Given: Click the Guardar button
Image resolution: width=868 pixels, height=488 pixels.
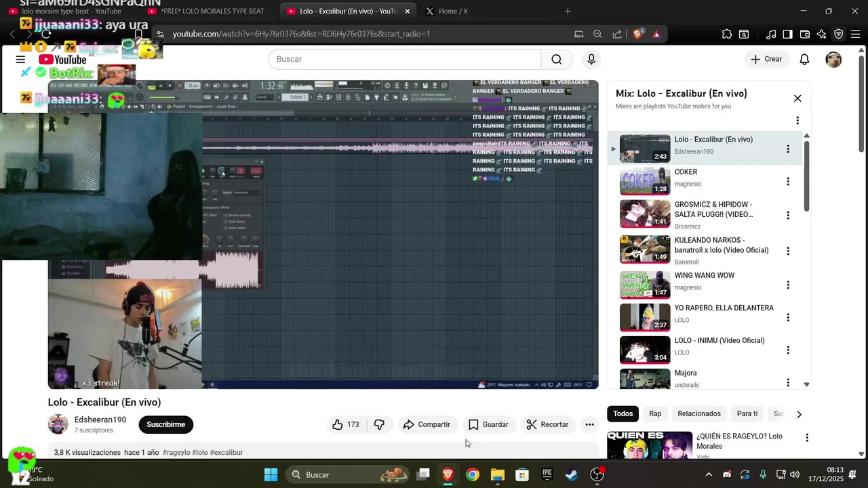Looking at the screenshot, I should coord(488,424).
